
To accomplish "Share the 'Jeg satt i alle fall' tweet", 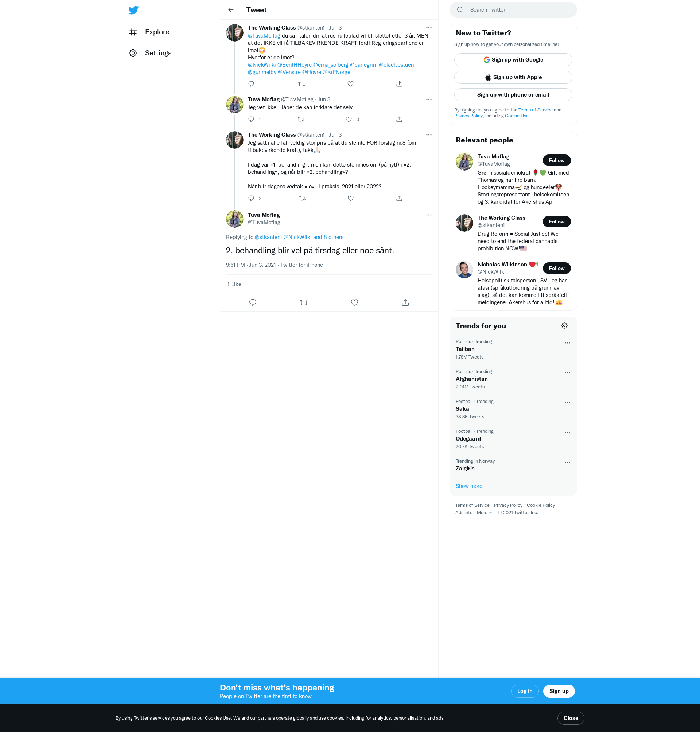I will [399, 198].
